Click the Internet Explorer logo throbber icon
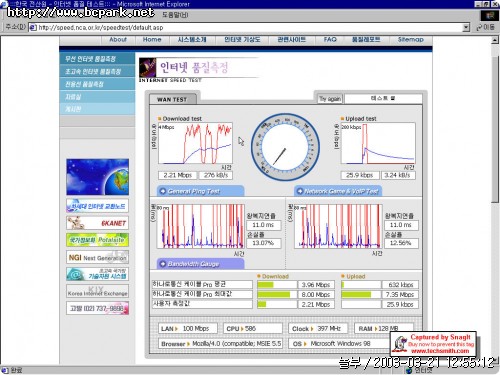Screen dimensions: 500x375 coord(489,15)
